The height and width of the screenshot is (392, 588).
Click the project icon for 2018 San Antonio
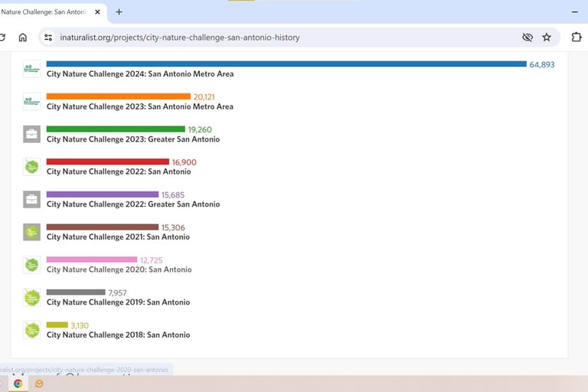click(x=32, y=330)
